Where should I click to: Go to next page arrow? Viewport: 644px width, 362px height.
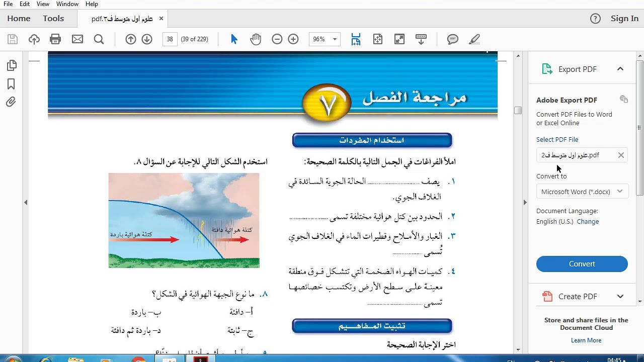(x=147, y=39)
